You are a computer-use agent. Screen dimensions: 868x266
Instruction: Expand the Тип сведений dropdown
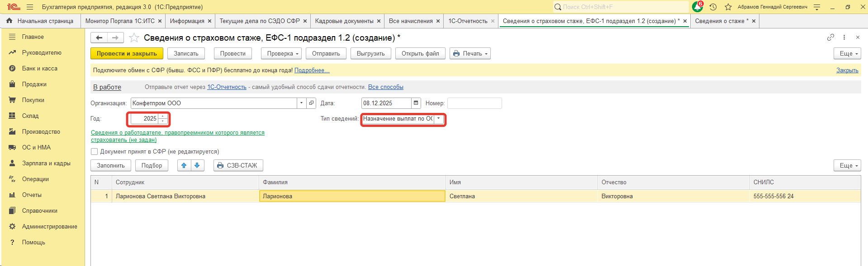[x=438, y=119]
